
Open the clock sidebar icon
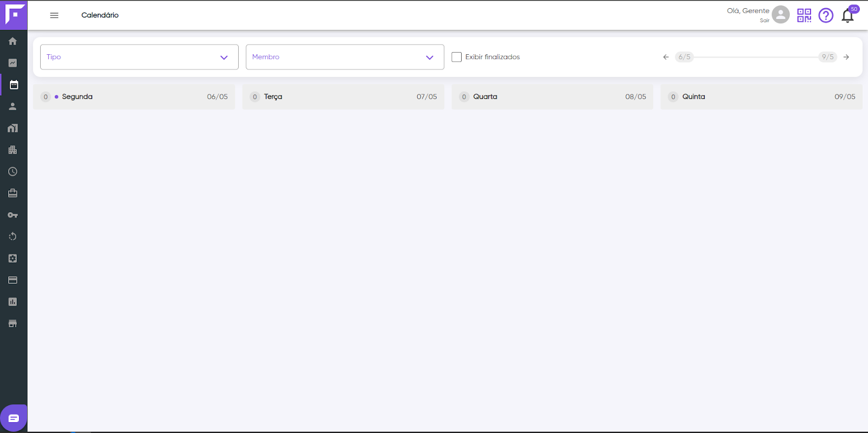click(13, 171)
